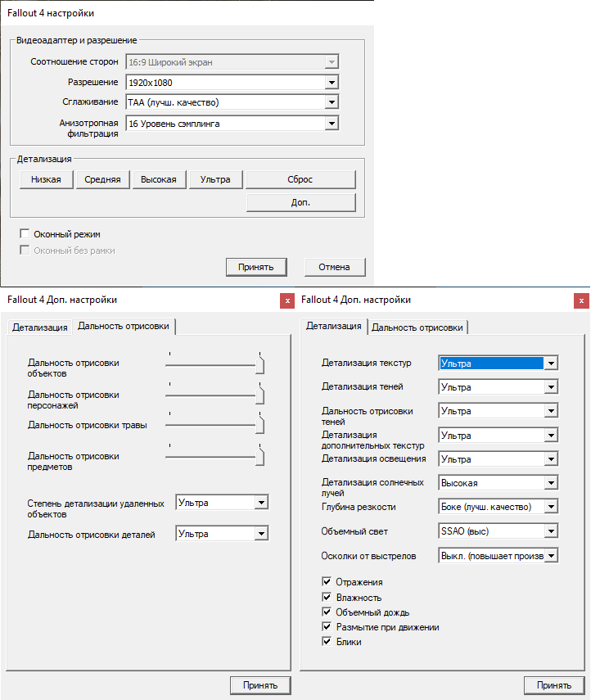Open the Детализация текстур dropdown
The width and height of the screenshot is (591, 700).
499,364
